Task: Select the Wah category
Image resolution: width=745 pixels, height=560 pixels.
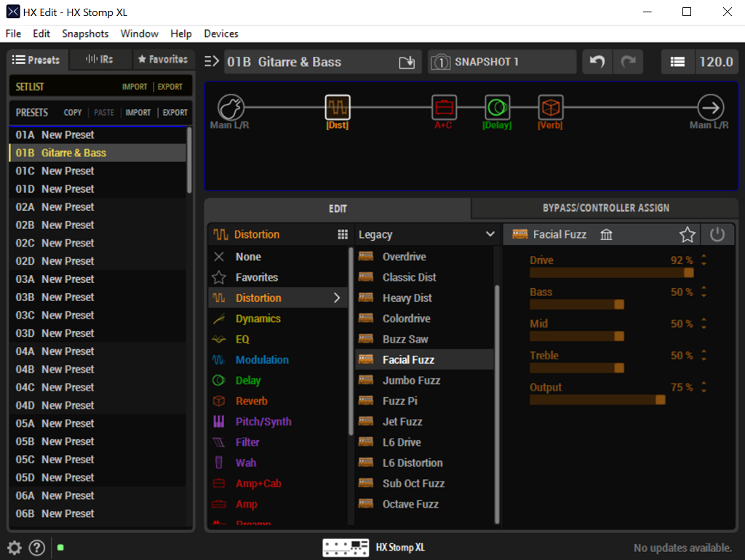Action: tap(279, 463)
